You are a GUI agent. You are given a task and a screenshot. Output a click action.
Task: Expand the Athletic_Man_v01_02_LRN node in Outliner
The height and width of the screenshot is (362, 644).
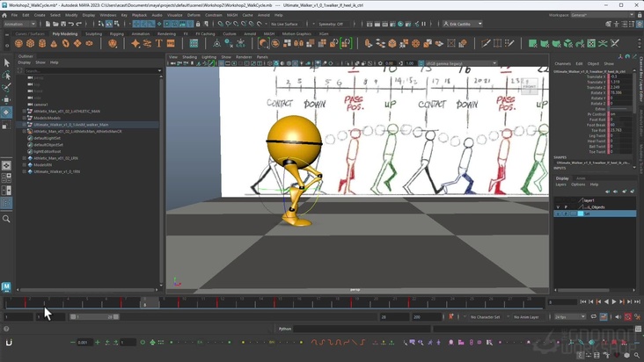[25, 158]
